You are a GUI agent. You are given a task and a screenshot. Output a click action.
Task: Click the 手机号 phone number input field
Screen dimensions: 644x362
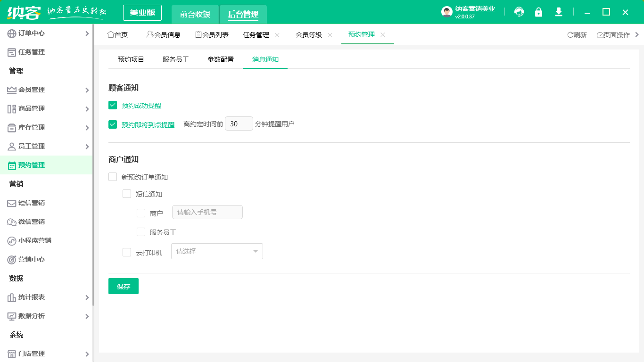(207, 212)
